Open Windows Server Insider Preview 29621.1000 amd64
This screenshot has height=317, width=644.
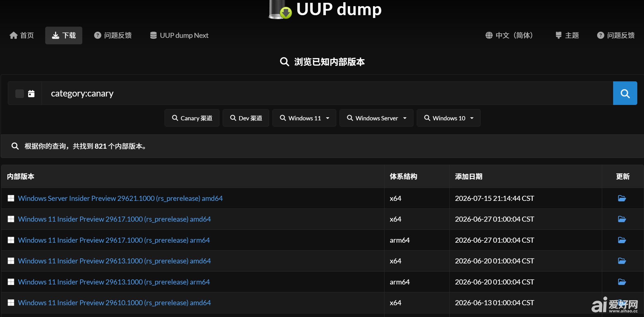tap(120, 198)
